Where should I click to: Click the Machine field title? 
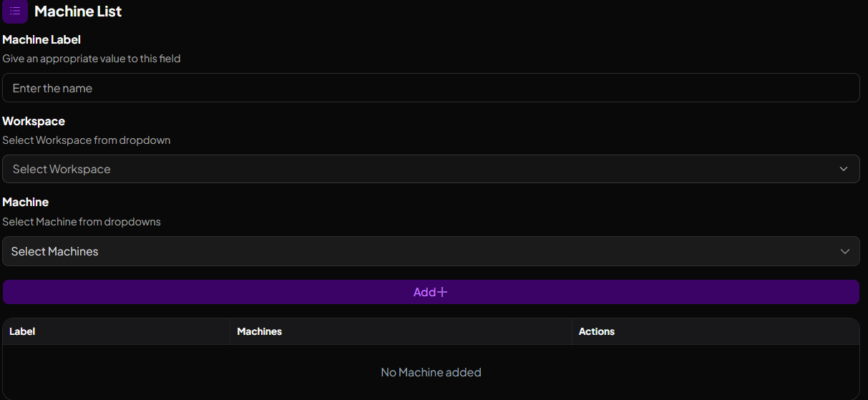(x=26, y=203)
